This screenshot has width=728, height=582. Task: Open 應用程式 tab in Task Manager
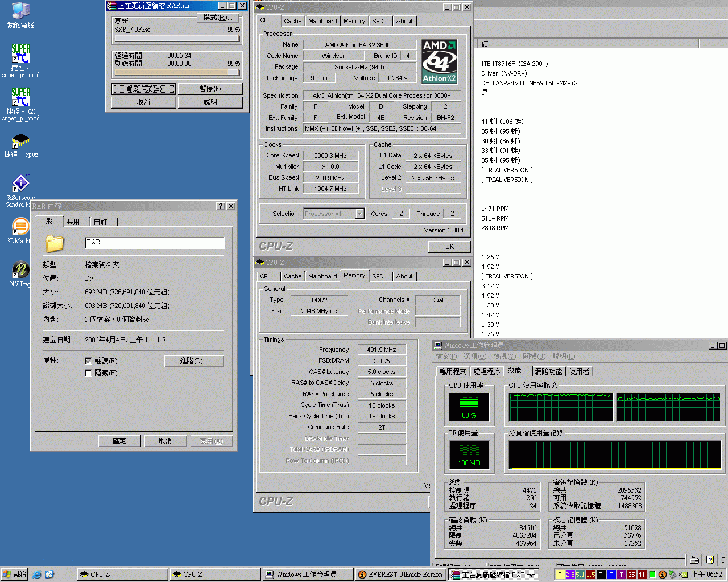pos(453,371)
